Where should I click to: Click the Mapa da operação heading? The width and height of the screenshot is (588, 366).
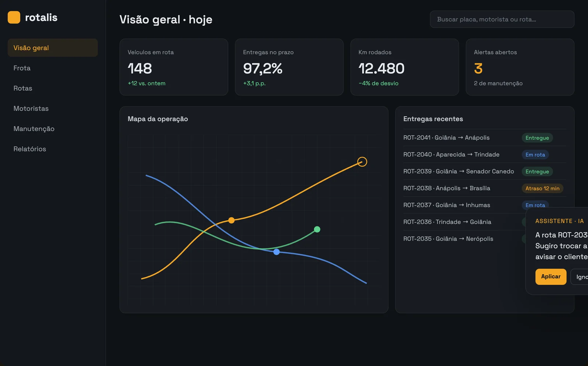point(158,119)
